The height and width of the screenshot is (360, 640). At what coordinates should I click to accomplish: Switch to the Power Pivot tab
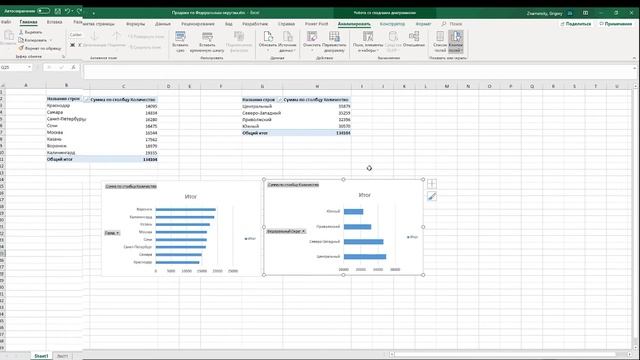pos(316,24)
